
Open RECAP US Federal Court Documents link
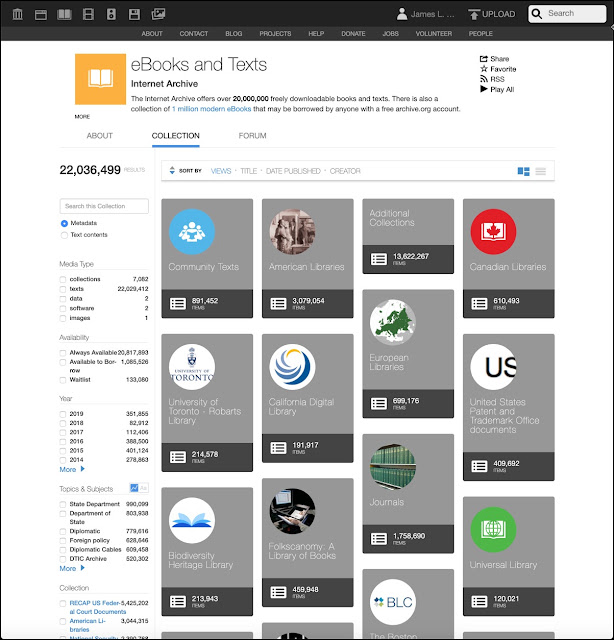[x=98, y=607]
